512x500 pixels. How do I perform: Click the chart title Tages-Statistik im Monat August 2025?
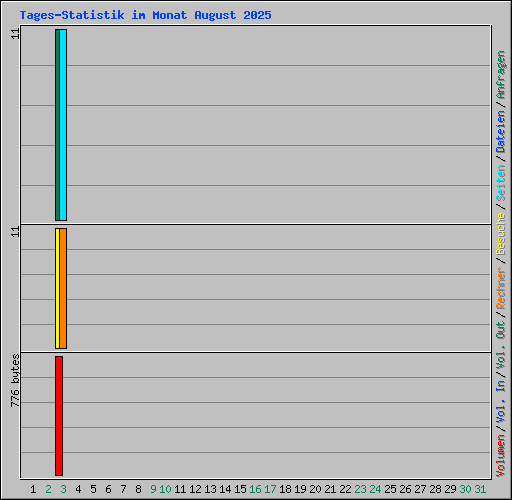point(145,15)
